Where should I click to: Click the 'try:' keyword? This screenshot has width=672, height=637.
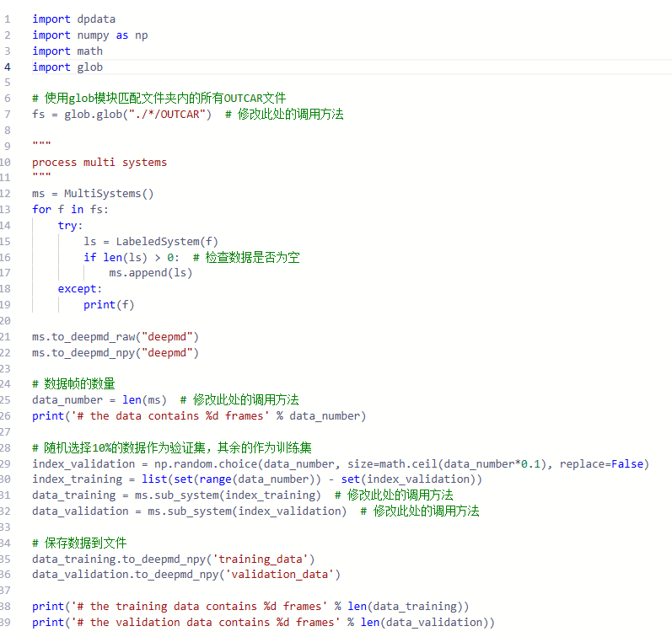(x=70, y=225)
